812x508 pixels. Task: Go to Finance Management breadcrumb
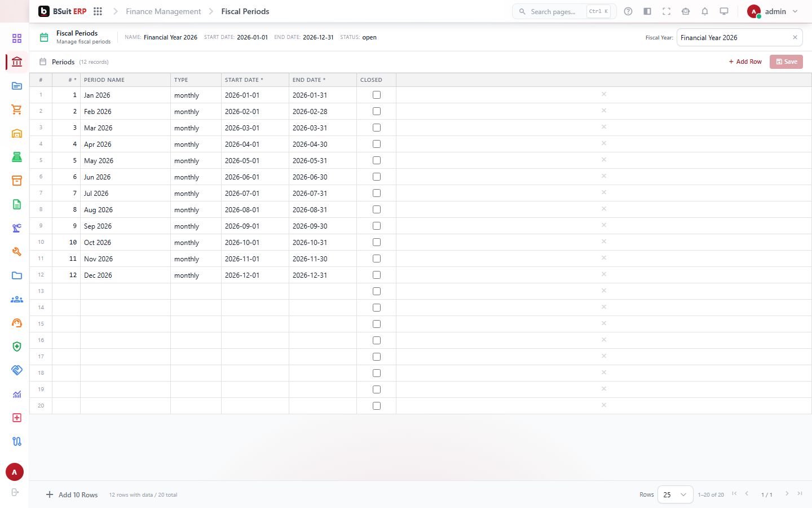(x=163, y=11)
